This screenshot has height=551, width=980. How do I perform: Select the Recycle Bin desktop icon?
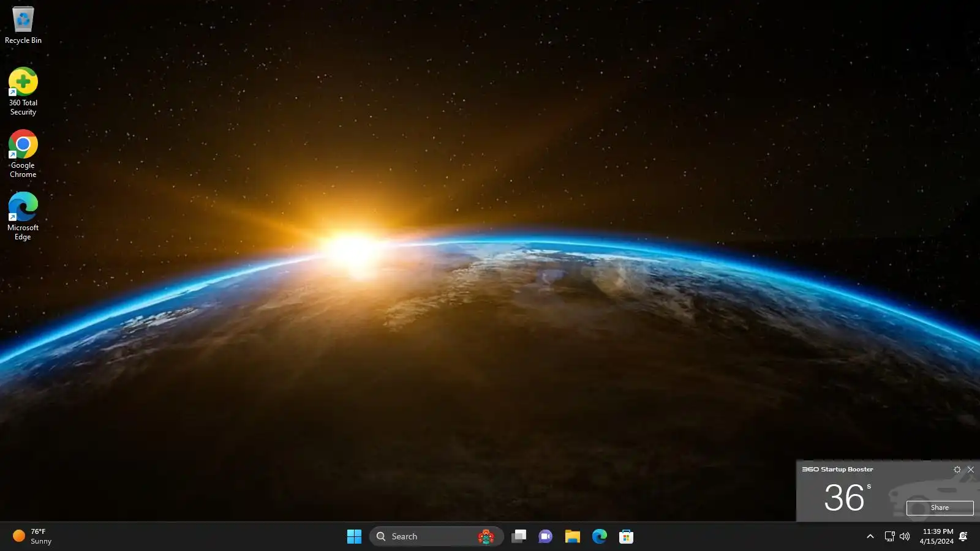23,26
